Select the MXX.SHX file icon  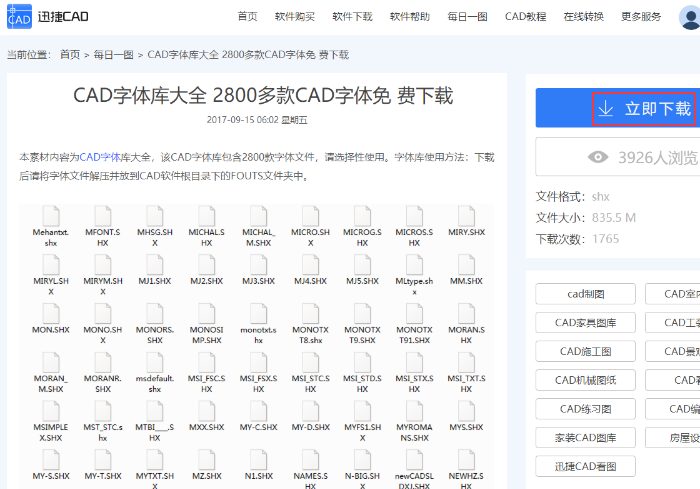206,410
